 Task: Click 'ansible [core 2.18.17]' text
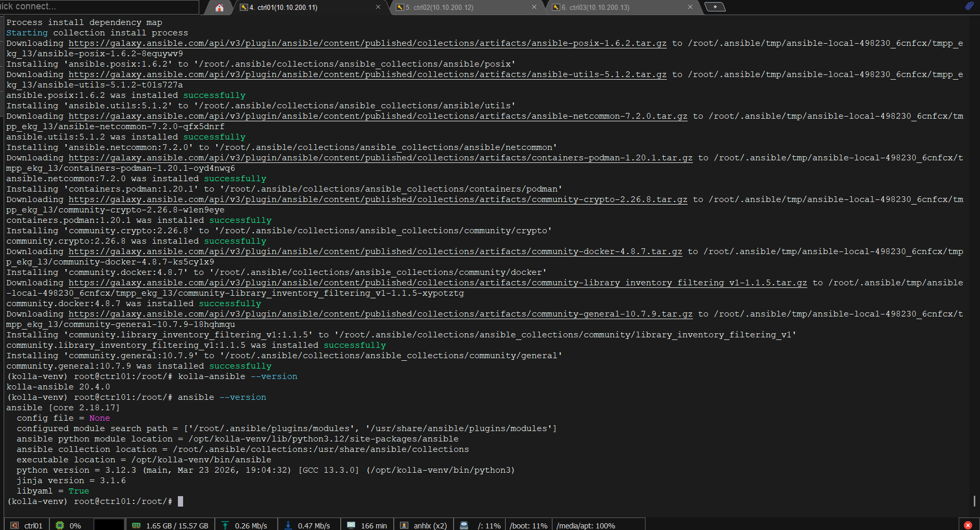63,408
